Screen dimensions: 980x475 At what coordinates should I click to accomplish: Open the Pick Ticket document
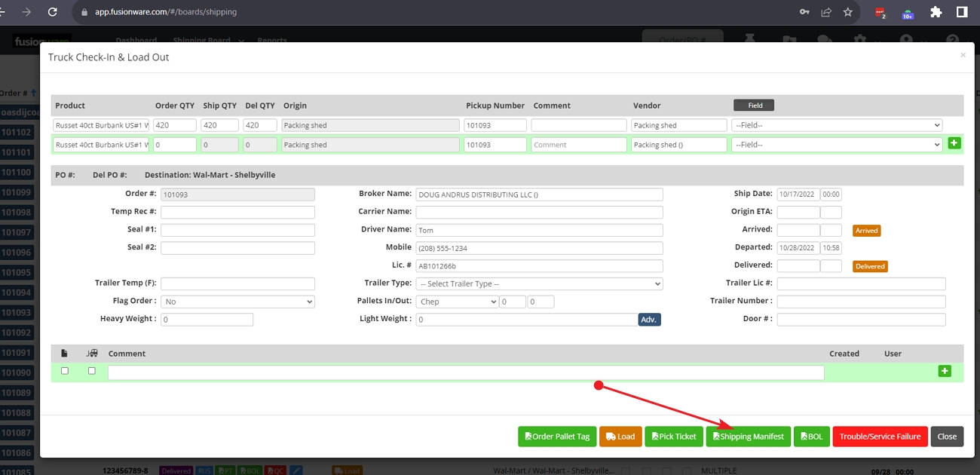point(673,437)
